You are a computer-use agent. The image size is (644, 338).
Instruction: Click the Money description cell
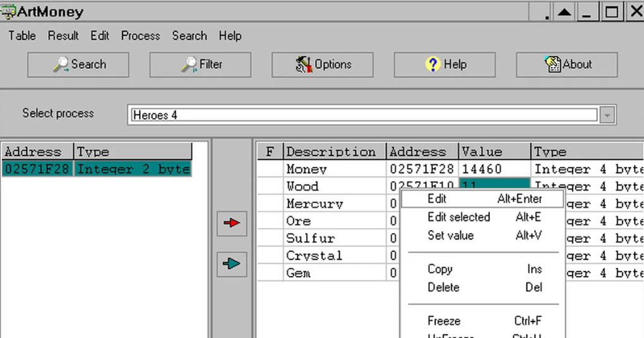tap(335, 169)
